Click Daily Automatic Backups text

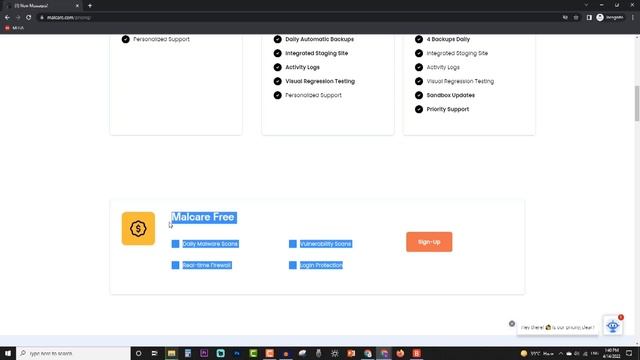(320, 39)
